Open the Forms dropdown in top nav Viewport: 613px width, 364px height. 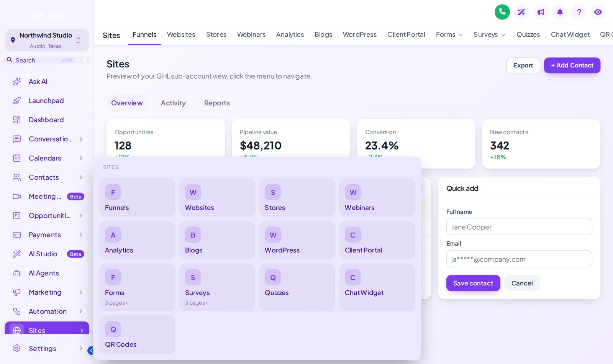[449, 34]
